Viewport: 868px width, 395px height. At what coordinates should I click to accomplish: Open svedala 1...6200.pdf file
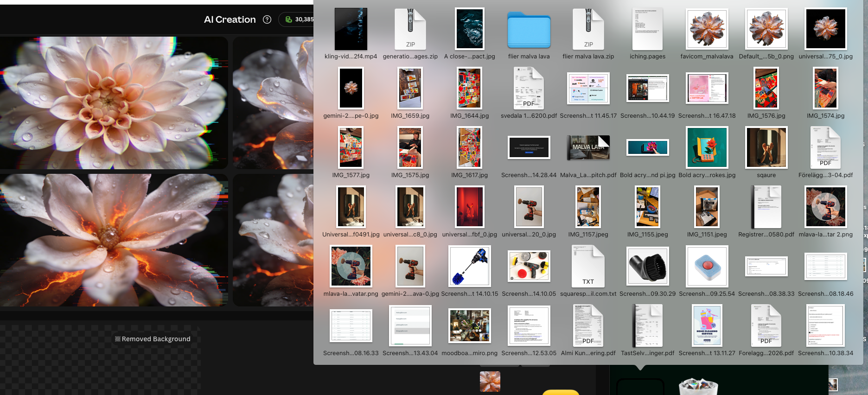[529, 88]
